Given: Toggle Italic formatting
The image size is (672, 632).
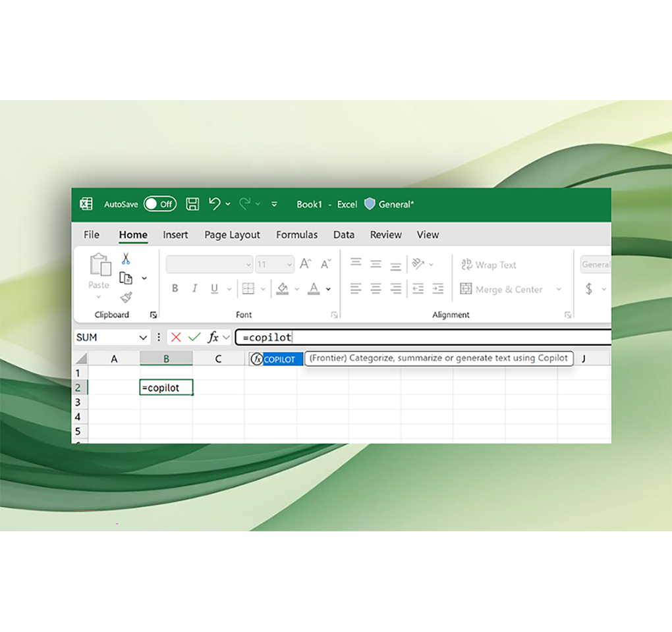Looking at the screenshot, I should point(194,288).
